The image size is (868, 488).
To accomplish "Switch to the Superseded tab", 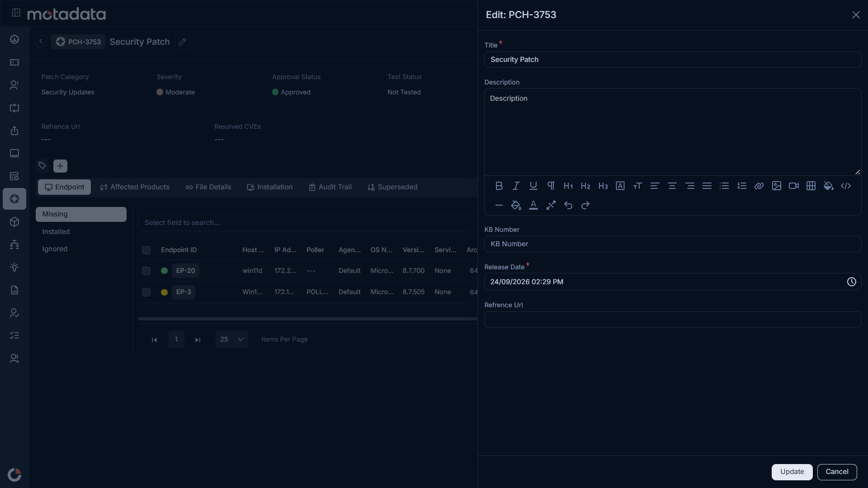I will tap(392, 187).
